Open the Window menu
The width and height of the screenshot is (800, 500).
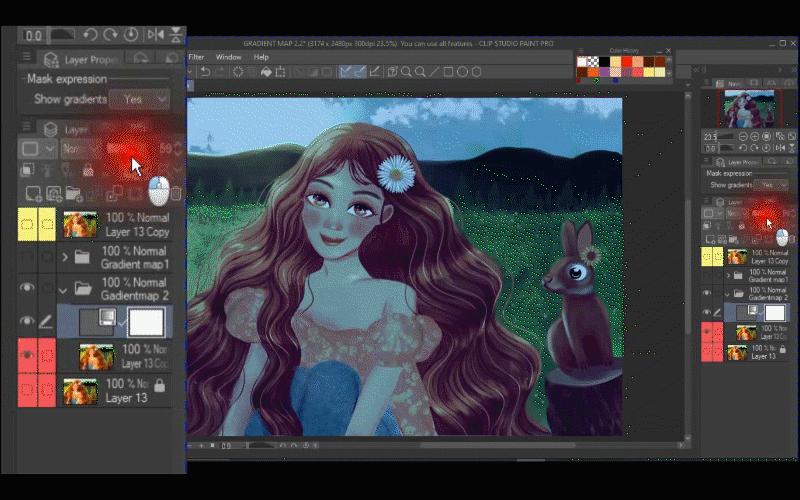pos(228,57)
